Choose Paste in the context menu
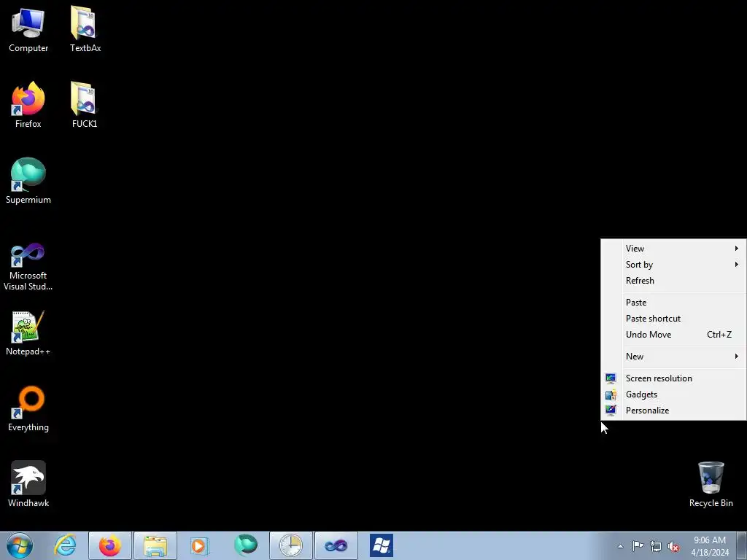The height and width of the screenshot is (560, 747). click(673, 303)
